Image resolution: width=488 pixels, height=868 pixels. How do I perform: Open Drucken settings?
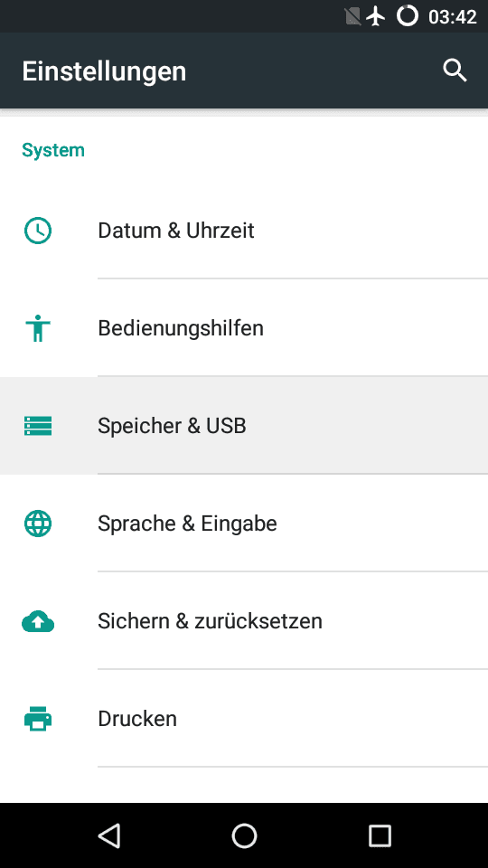coord(244,719)
